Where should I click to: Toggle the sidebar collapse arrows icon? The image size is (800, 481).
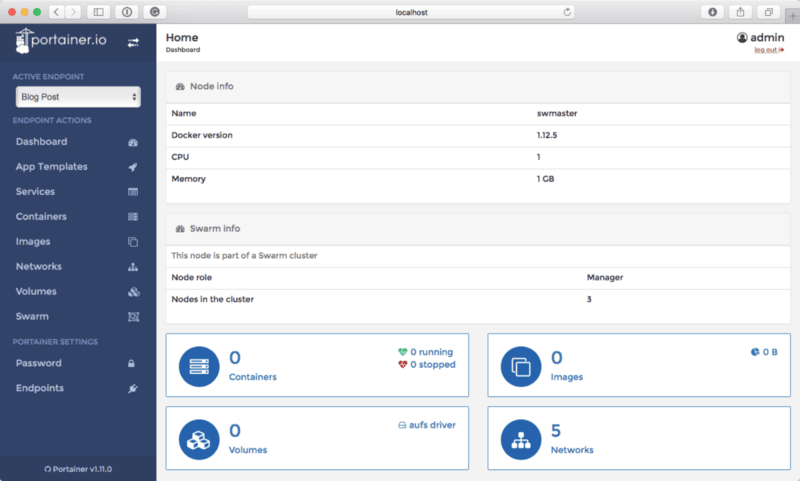134,42
